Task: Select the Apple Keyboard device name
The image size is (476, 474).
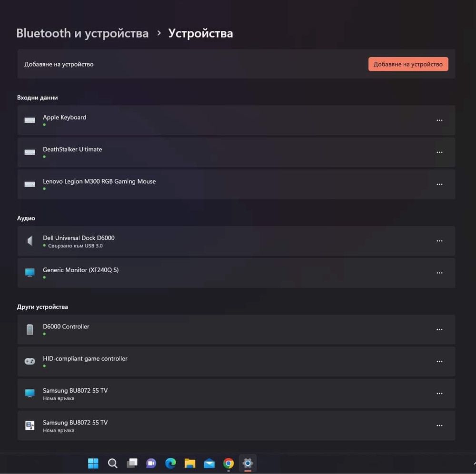Action: pyautogui.click(x=64, y=117)
